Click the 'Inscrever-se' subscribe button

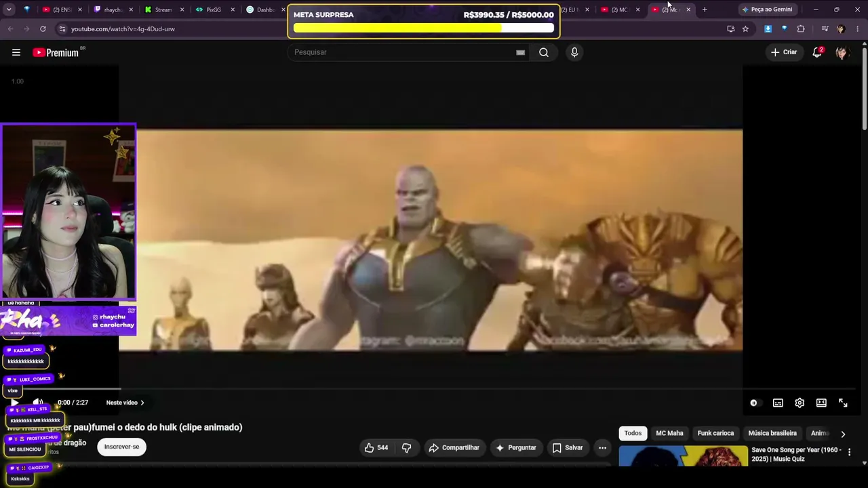point(121,447)
